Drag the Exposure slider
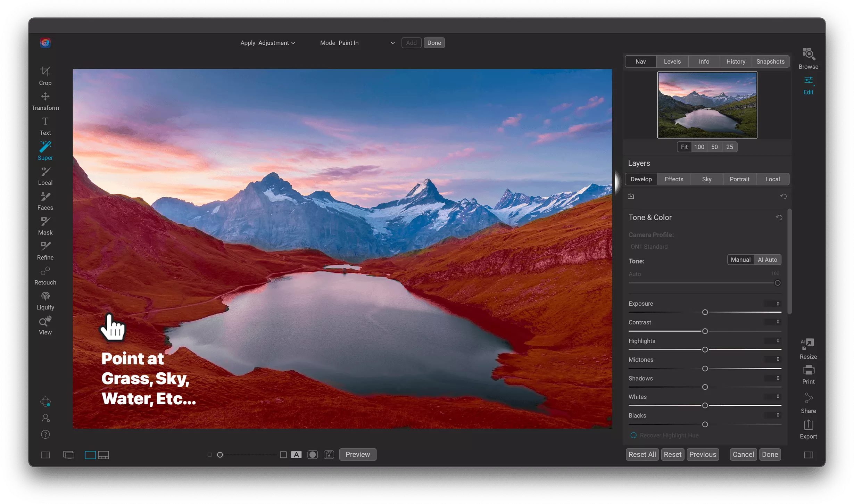The image size is (854, 504). click(x=705, y=312)
